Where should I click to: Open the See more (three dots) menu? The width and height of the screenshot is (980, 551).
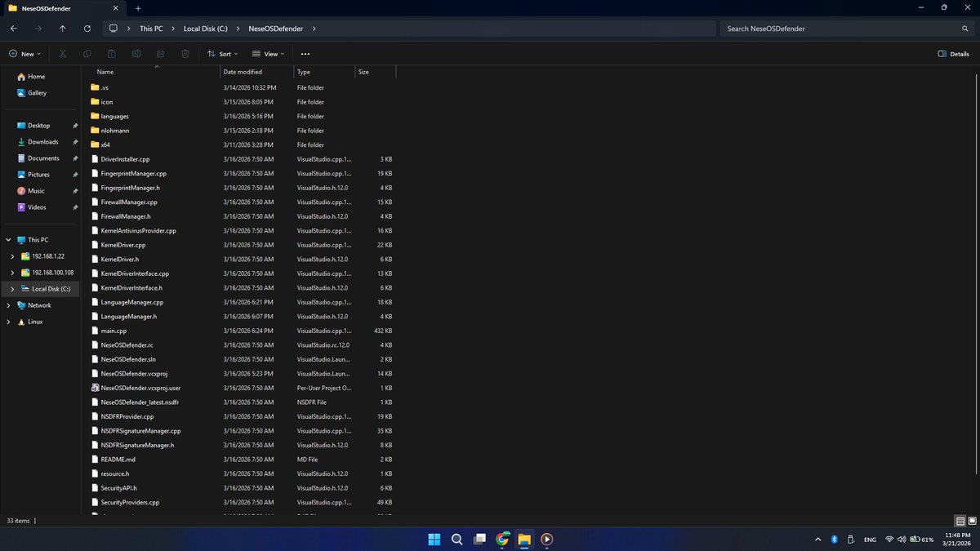click(x=305, y=54)
